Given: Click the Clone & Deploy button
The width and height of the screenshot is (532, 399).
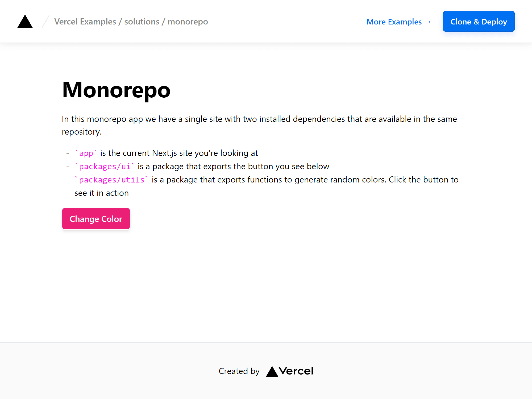Looking at the screenshot, I should point(479,21).
